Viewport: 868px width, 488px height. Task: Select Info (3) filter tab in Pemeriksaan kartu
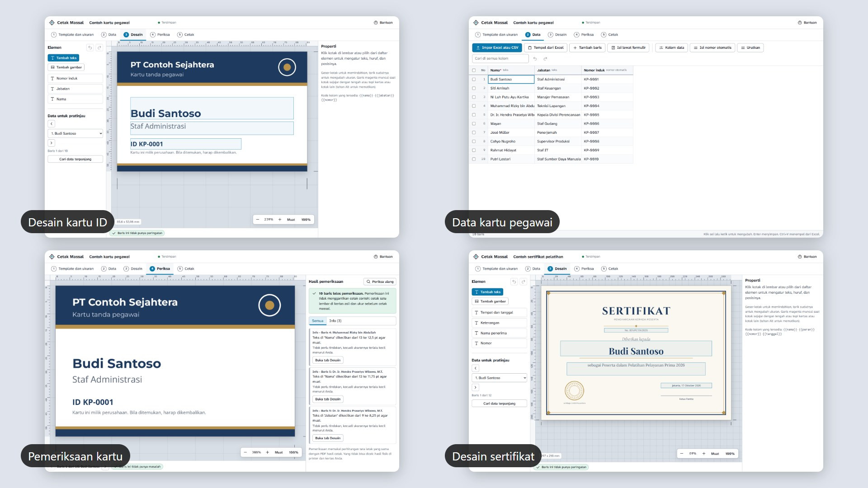click(335, 321)
